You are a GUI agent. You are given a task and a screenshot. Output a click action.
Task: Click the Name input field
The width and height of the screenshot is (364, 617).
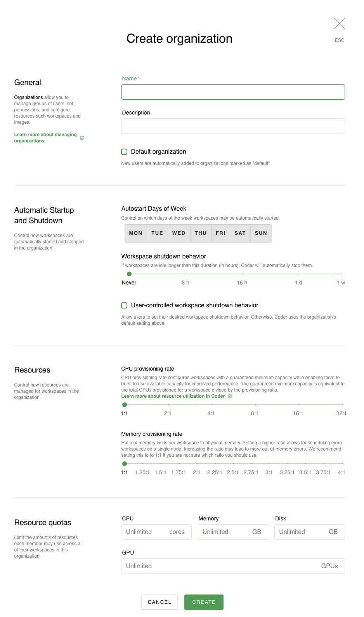pos(233,92)
